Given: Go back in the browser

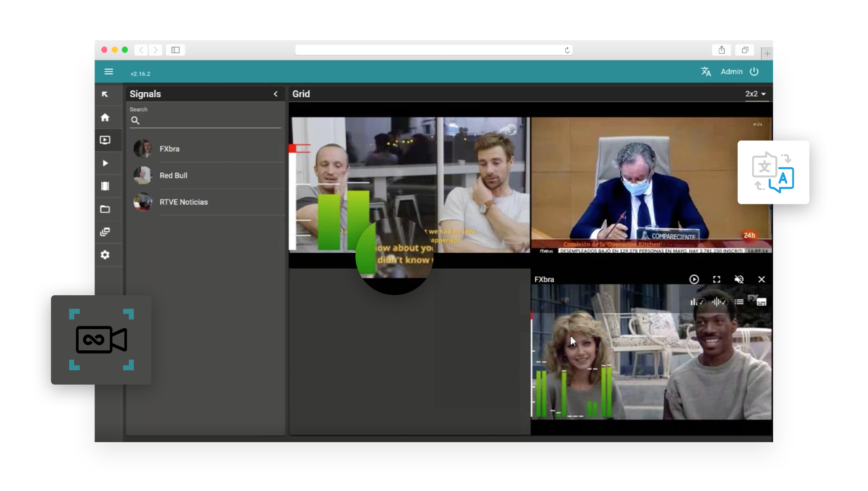Looking at the screenshot, I should pos(141,50).
